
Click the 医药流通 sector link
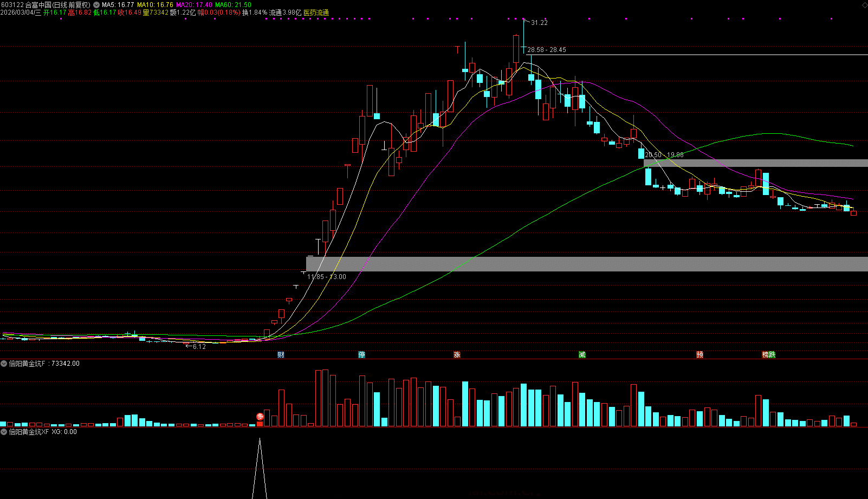pos(316,12)
